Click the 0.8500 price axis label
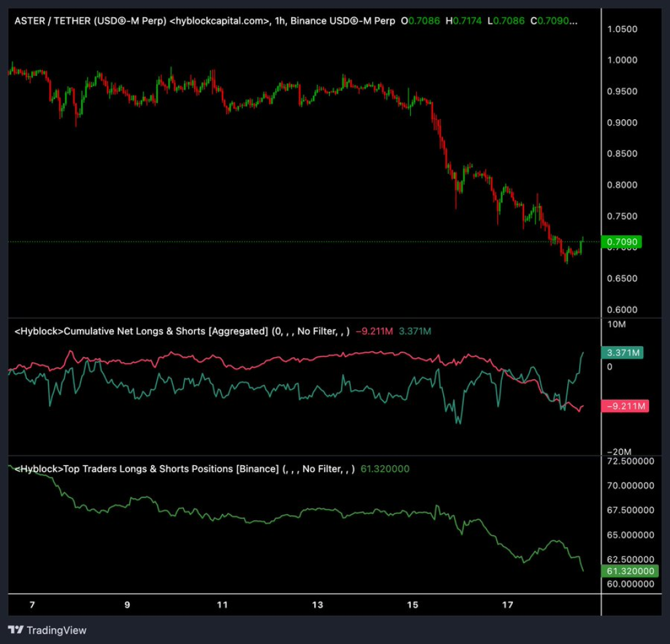This screenshot has width=670, height=644. pyautogui.click(x=622, y=154)
